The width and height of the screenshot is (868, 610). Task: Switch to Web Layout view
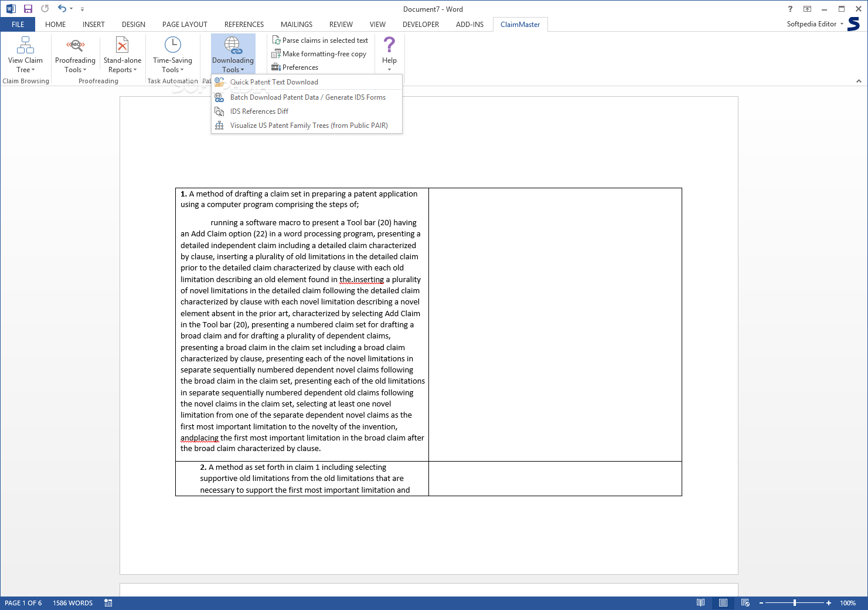tap(745, 603)
